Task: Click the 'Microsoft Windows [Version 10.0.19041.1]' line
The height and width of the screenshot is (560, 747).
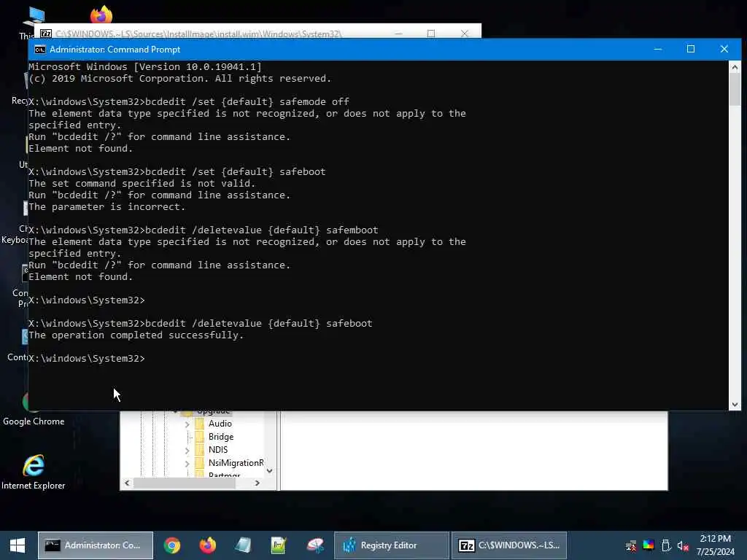Action: pyautogui.click(x=145, y=66)
